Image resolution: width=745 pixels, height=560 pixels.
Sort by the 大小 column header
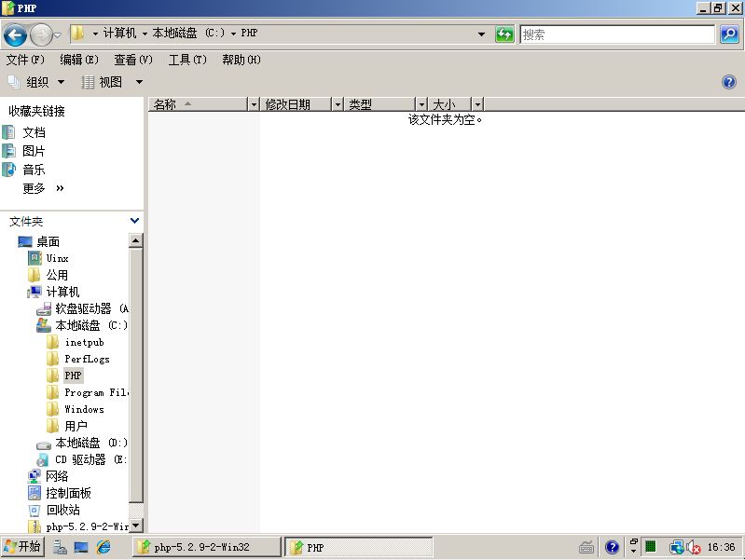[x=449, y=104]
